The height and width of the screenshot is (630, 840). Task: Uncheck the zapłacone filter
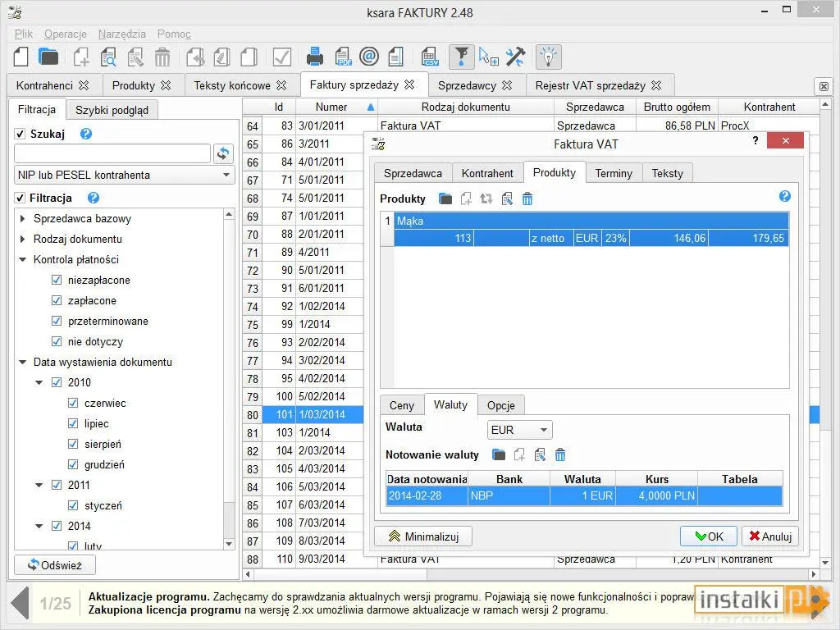57,300
